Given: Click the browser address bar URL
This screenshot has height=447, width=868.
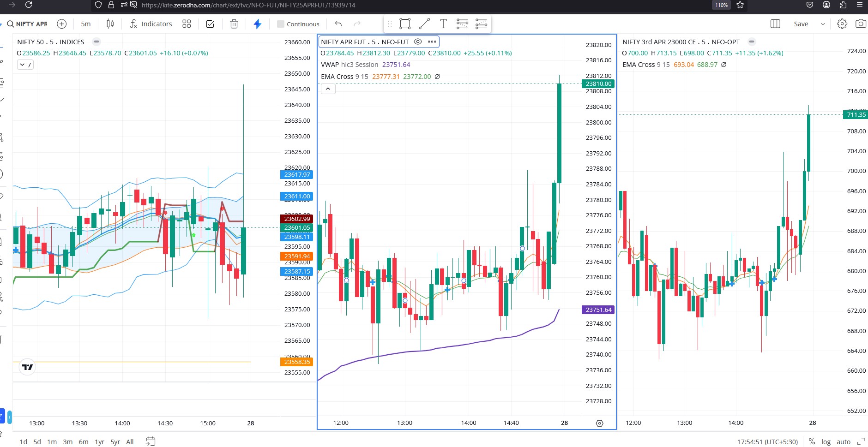Looking at the screenshot, I should 248,5.
